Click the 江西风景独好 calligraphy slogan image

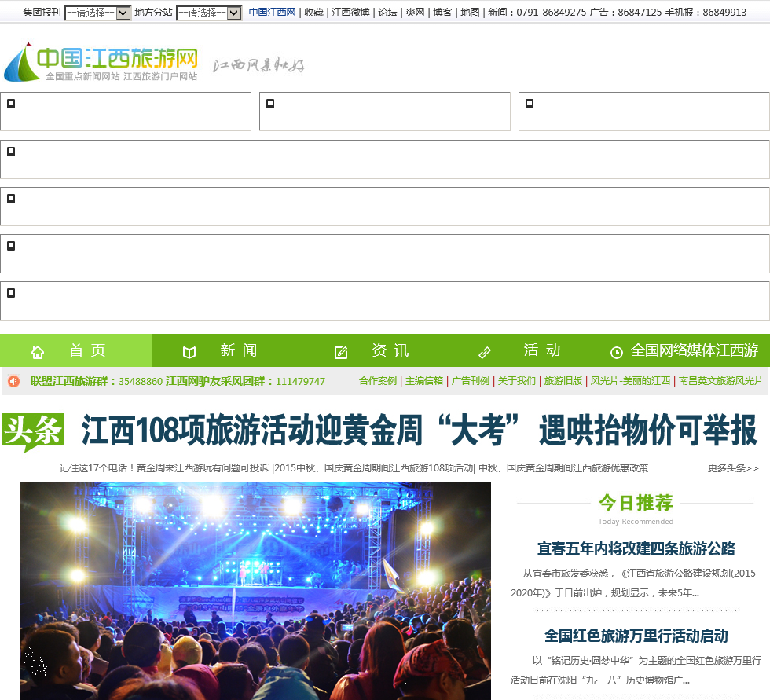click(x=258, y=65)
